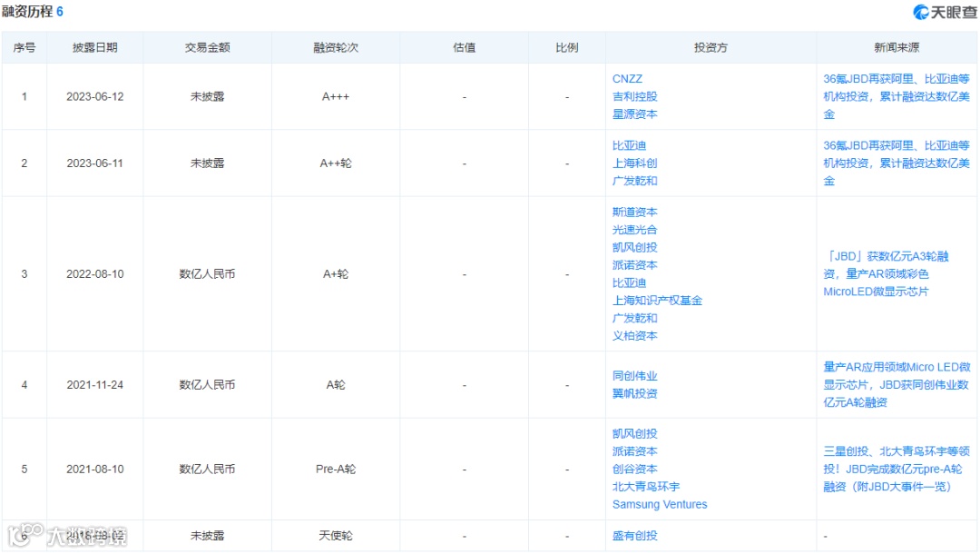Screen dimensions: 980x554
Task: Open news link in 2023-06-11 row
Action: (896, 163)
